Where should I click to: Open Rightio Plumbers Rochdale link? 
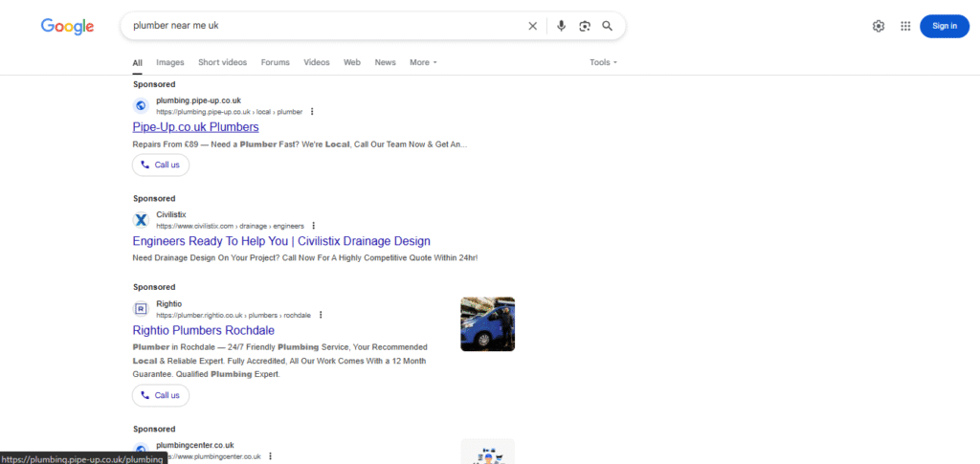tap(204, 330)
